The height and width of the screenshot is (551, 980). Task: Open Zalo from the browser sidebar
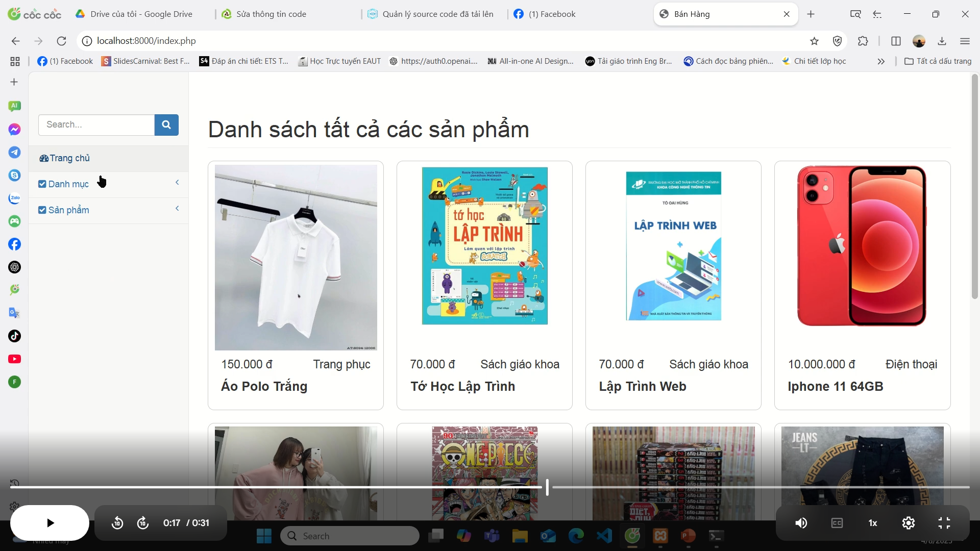[x=14, y=198]
